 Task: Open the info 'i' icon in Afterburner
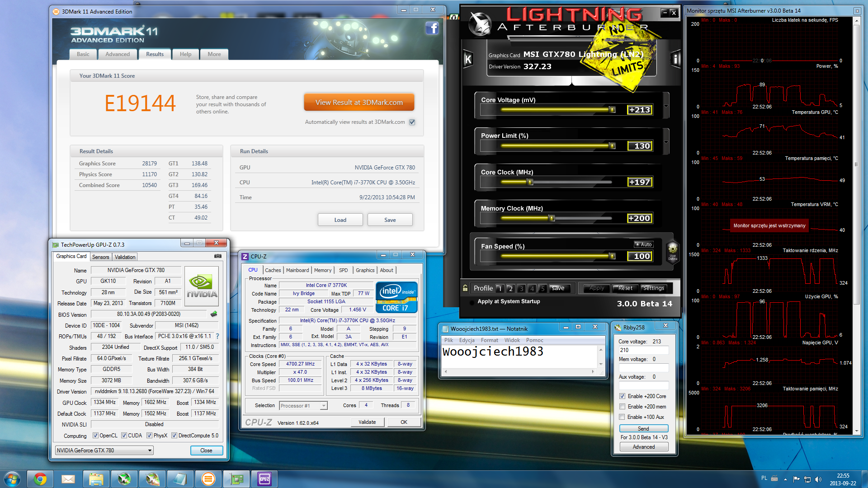tap(675, 59)
